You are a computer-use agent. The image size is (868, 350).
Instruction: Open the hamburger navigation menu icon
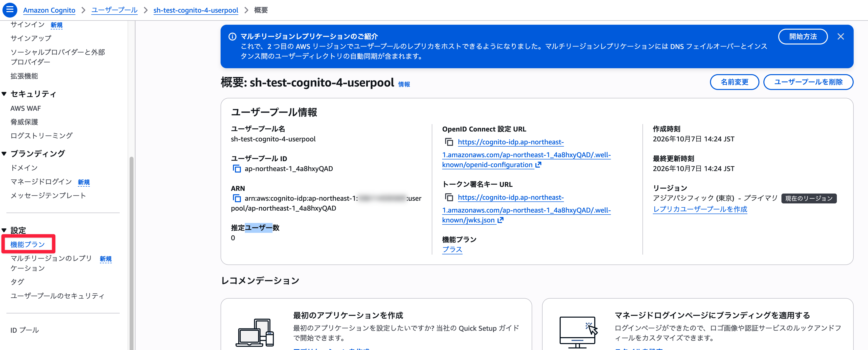[x=10, y=10]
